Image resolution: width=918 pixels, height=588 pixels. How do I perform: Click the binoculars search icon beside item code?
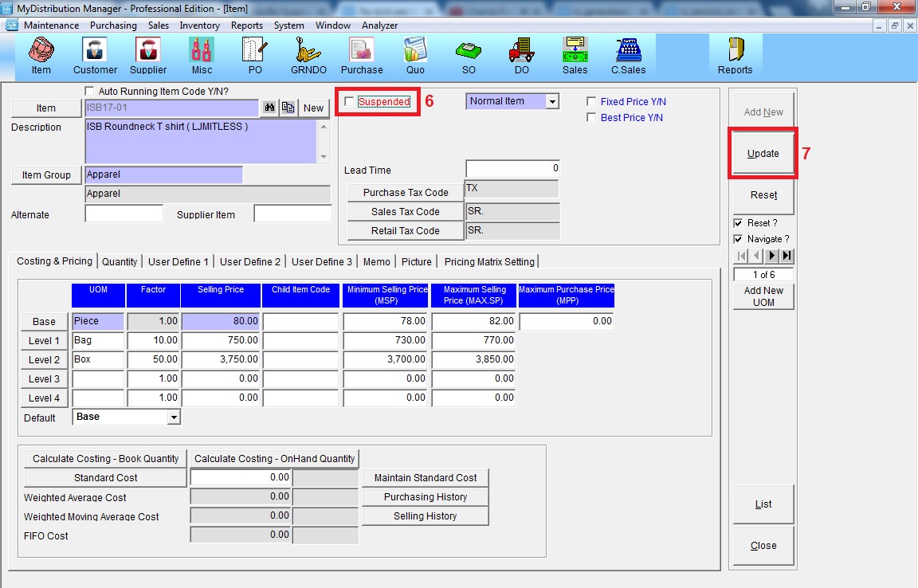pyautogui.click(x=269, y=108)
